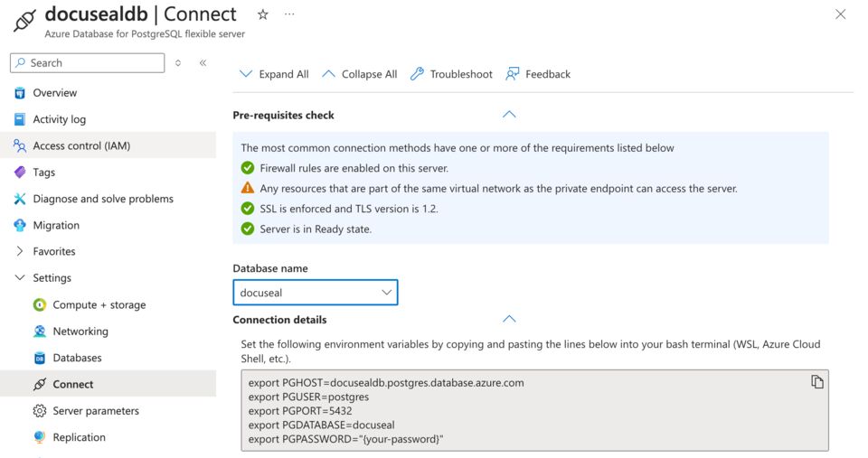Image resolution: width=868 pixels, height=458 pixels.
Task: Click the Feedback button
Action: (x=537, y=74)
